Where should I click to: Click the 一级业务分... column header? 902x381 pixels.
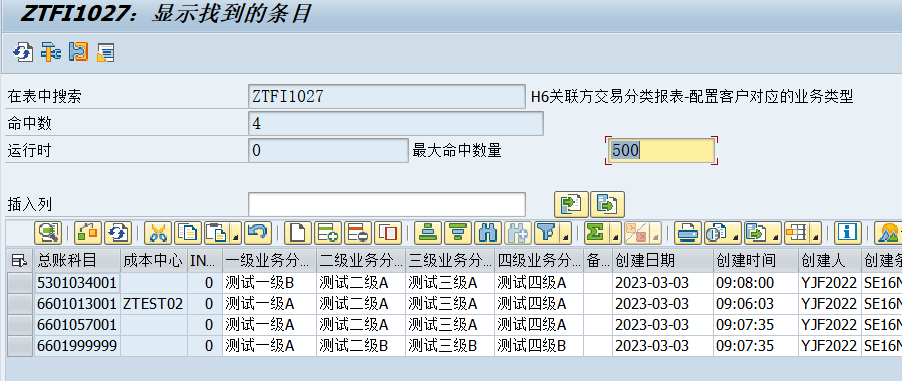click(x=269, y=261)
